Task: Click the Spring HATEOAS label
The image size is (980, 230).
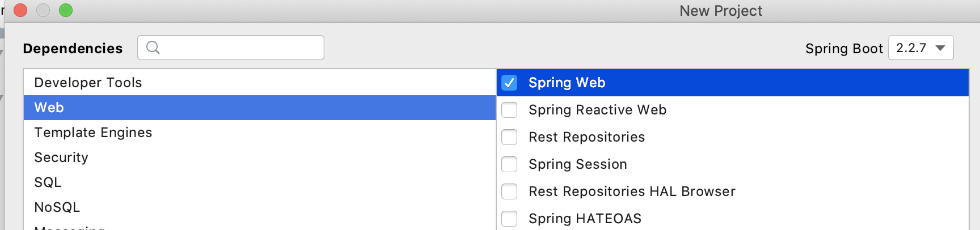Action: 585,219
